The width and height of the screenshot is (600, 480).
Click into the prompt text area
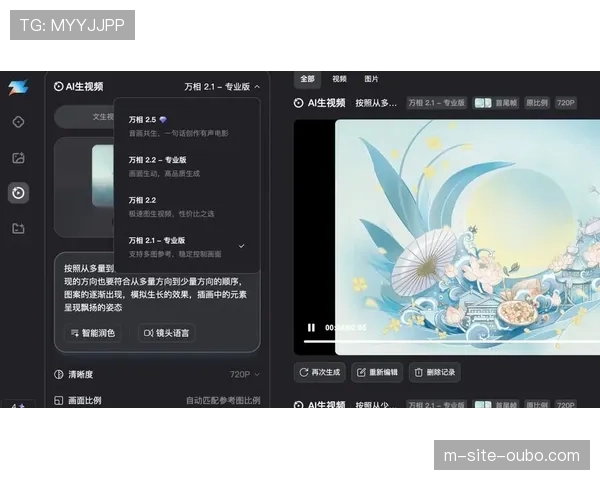pyautogui.click(x=155, y=288)
